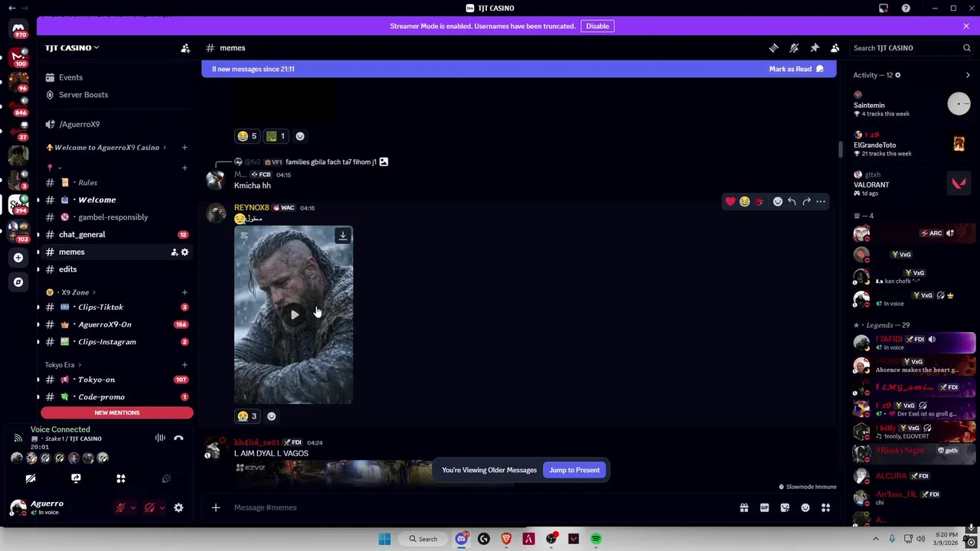
Task: Toggle noise suppression icon
Action: pos(160,439)
